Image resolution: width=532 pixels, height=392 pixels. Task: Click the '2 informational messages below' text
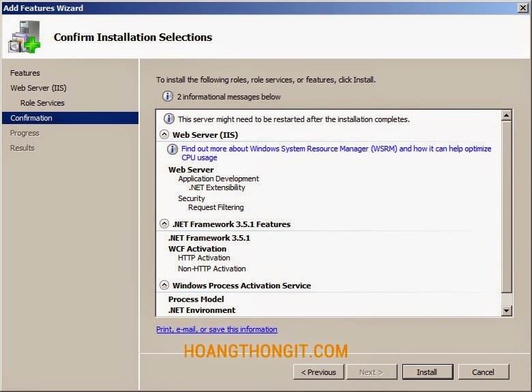tap(228, 97)
